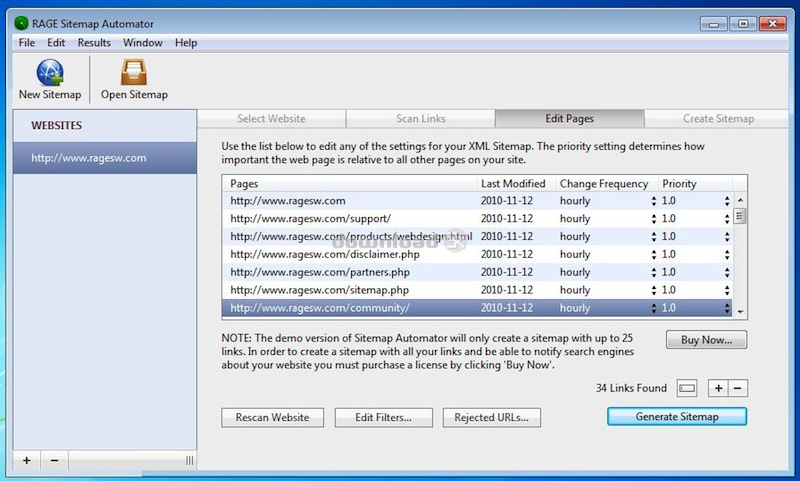Screen dimensions: 800x481
Task: Click the sidebar resize grip handle
Action: click(189, 461)
